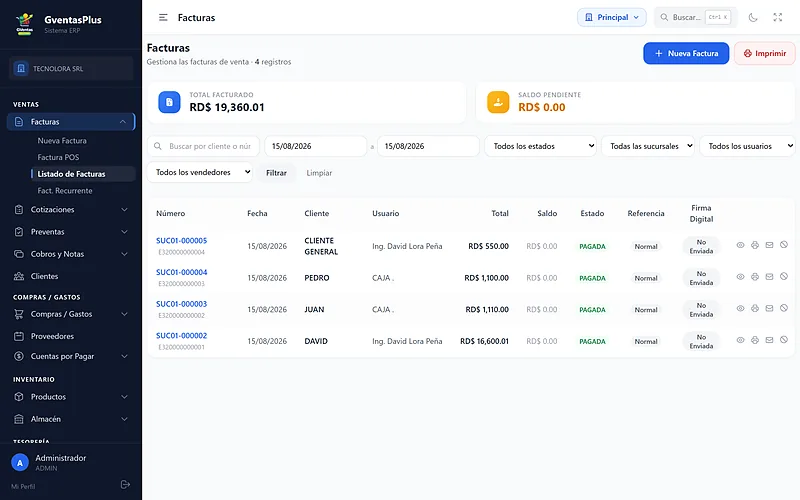Open the Todas las sucursales dropdown

(648, 146)
